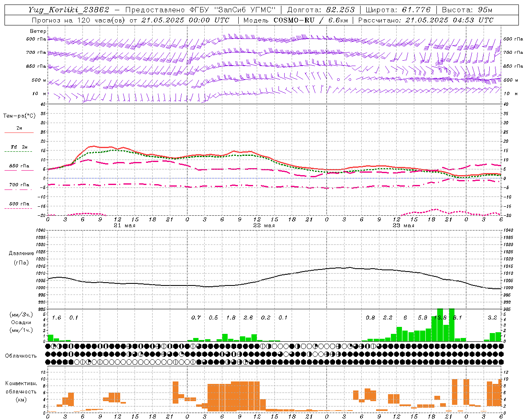This screenshot has height=420, width=525.
Task: Click the elevation text Высота: 95м
Action: (x=467, y=10)
